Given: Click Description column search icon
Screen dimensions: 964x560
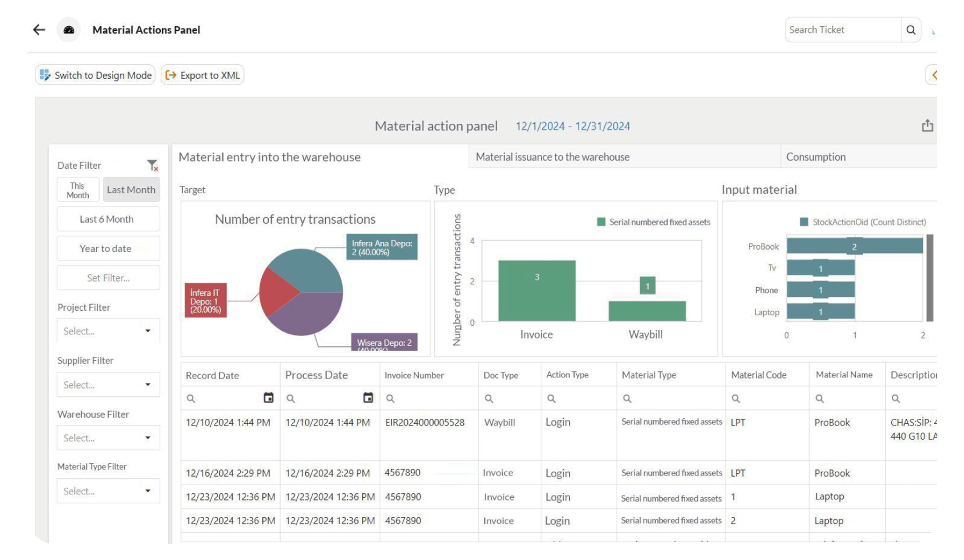Looking at the screenshot, I should [896, 399].
